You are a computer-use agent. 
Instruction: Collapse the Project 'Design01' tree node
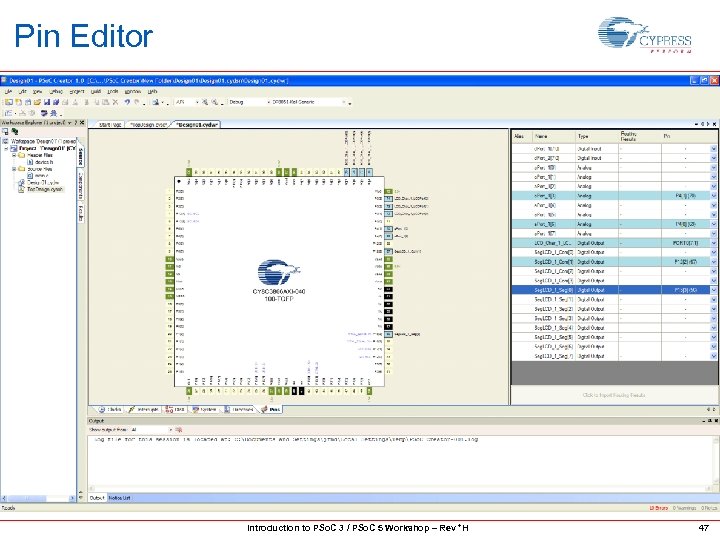(x=6, y=148)
